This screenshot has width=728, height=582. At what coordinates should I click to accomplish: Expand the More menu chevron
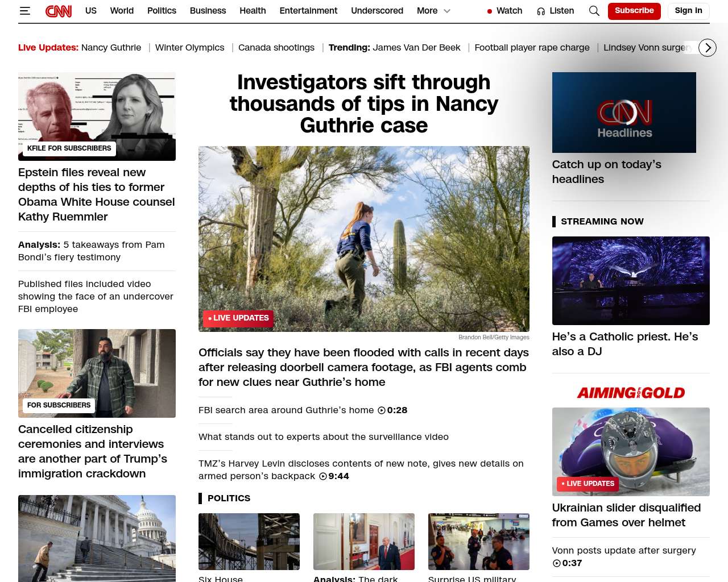click(447, 11)
